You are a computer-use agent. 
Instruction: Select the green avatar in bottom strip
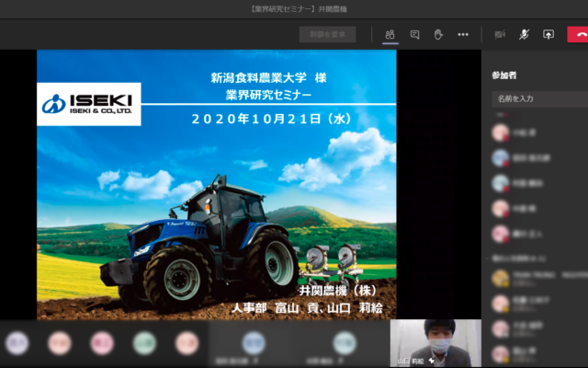144,343
